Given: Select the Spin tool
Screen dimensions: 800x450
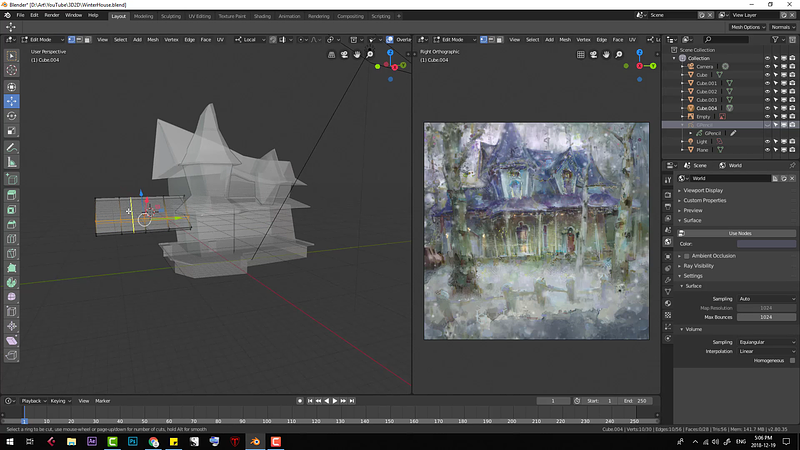Looking at the screenshot, I should point(11,283).
